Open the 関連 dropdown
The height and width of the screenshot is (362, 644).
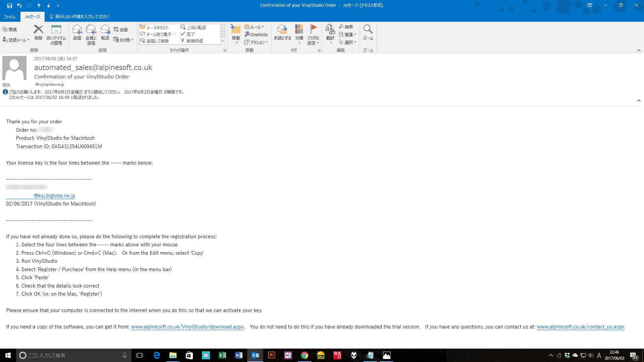347,35
